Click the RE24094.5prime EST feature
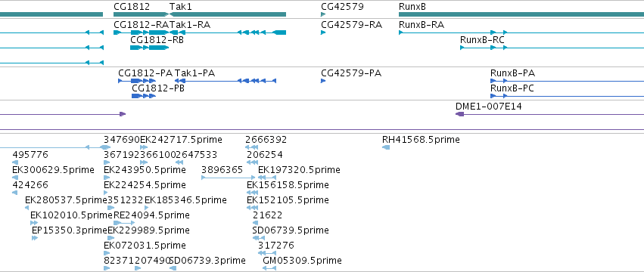The image size is (644, 272). click(x=124, y=223)
